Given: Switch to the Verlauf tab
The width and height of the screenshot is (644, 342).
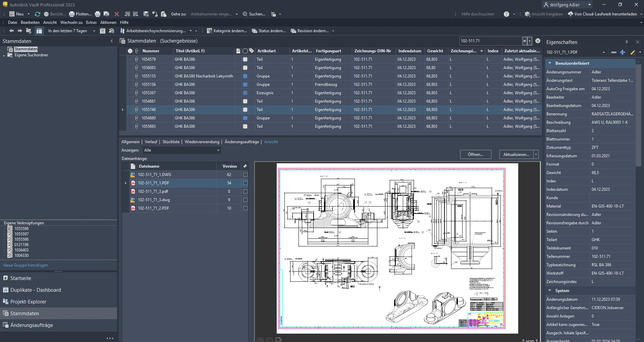Looking at the screenshot, I should pos(151,142).
